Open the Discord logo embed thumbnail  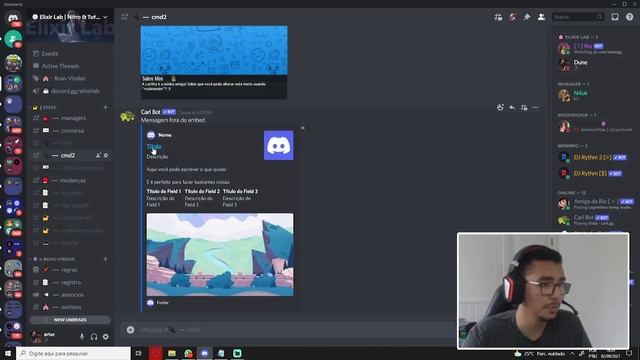pyautogui.click(x=278, y=145)
